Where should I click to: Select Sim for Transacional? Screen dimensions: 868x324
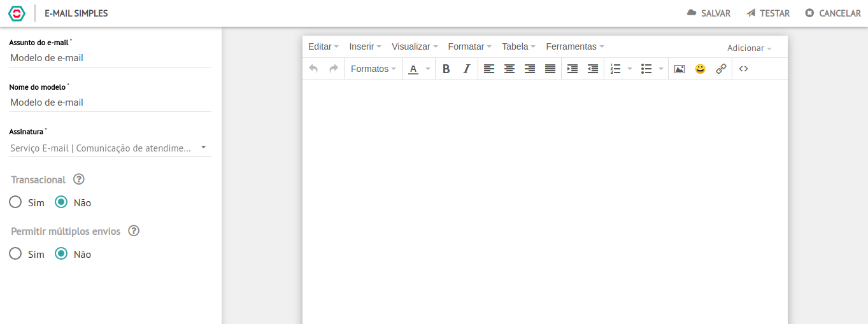(15, 202)
